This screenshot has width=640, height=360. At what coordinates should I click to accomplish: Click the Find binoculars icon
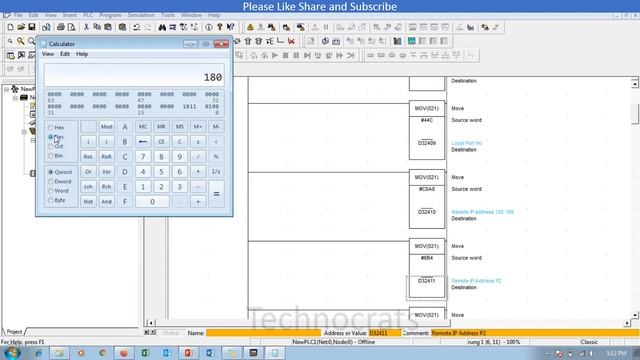pyautogui.click(x=162, y=27)
